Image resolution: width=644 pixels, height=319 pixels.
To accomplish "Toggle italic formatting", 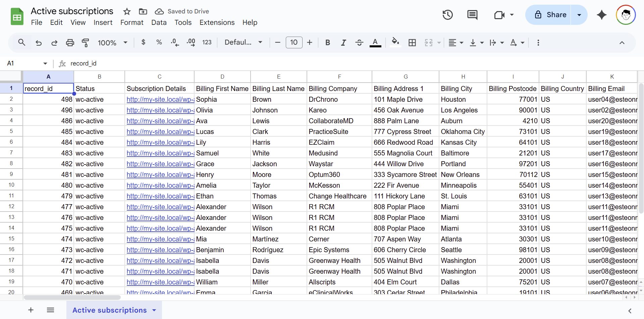I will (x=343, y=42).
